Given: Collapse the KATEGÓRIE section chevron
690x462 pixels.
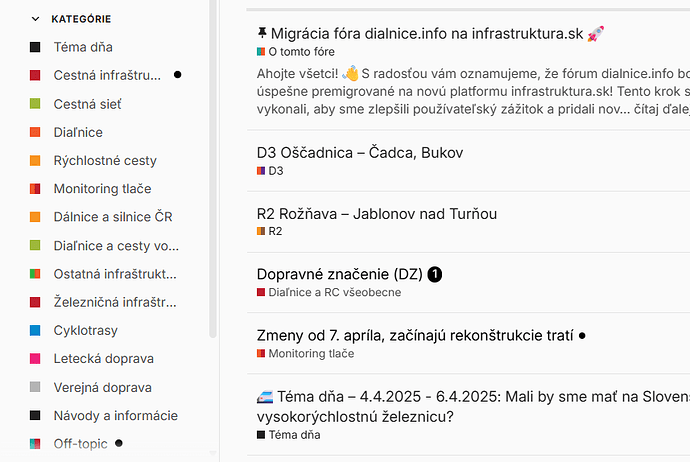Looking at the screenshot, I should 36,19.
